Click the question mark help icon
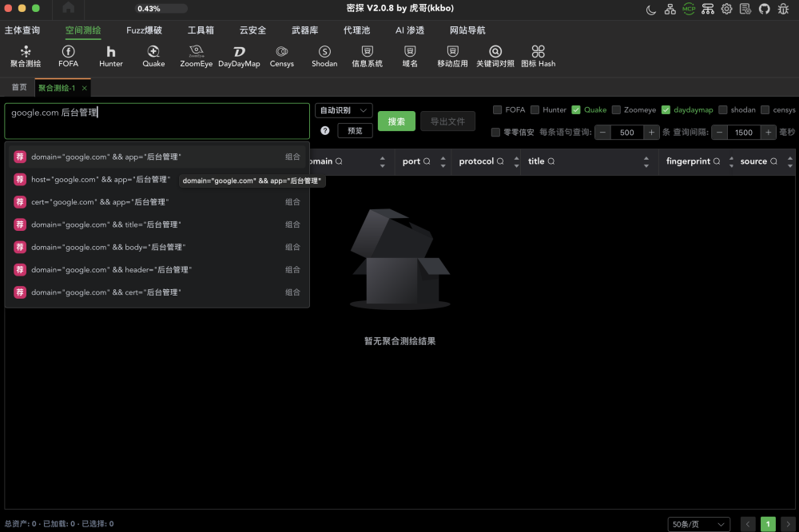 325,130
